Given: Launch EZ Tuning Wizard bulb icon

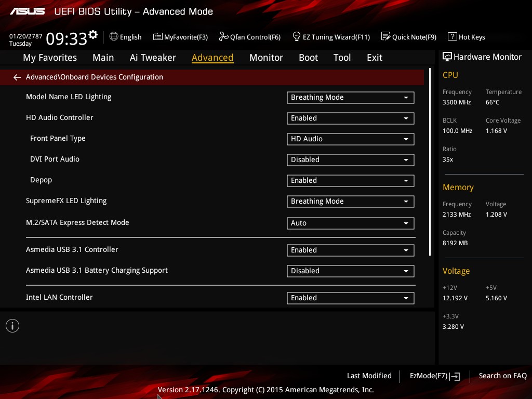Looking at the screenshot, I should click(297, 36).
